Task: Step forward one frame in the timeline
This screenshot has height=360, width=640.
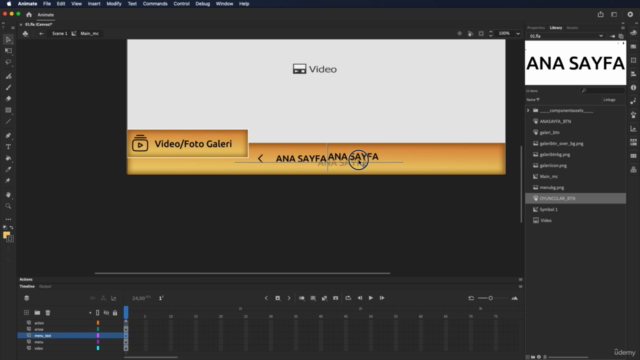Action: tap(382, 298)
